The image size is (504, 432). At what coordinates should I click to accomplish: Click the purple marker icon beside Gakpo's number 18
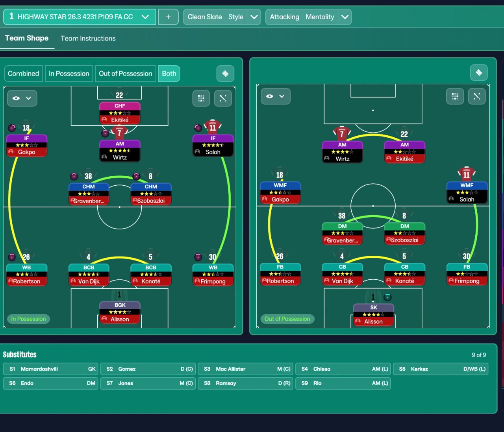pyautogui.click(x=12, y=128)
